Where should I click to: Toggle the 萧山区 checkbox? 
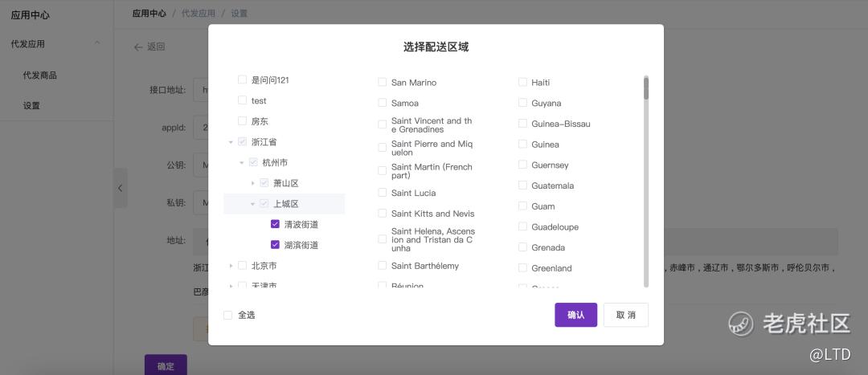264,183
